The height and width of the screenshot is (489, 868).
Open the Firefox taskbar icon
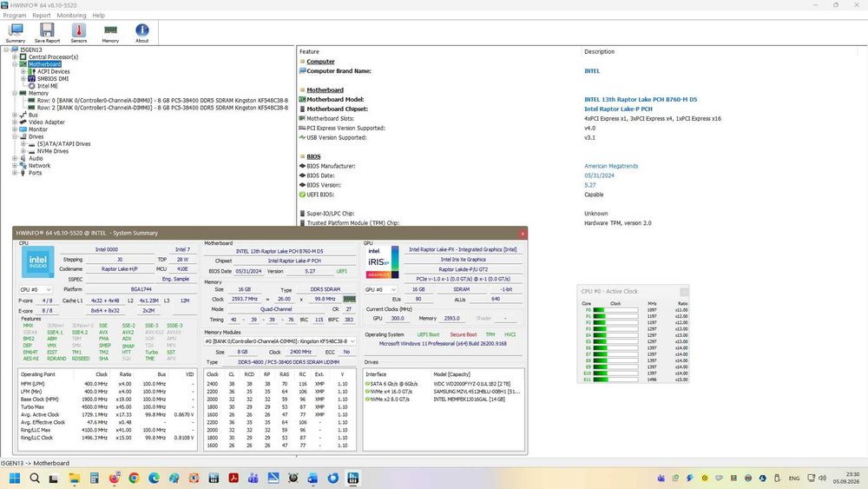pyautogui.click(x=114, y=479)
